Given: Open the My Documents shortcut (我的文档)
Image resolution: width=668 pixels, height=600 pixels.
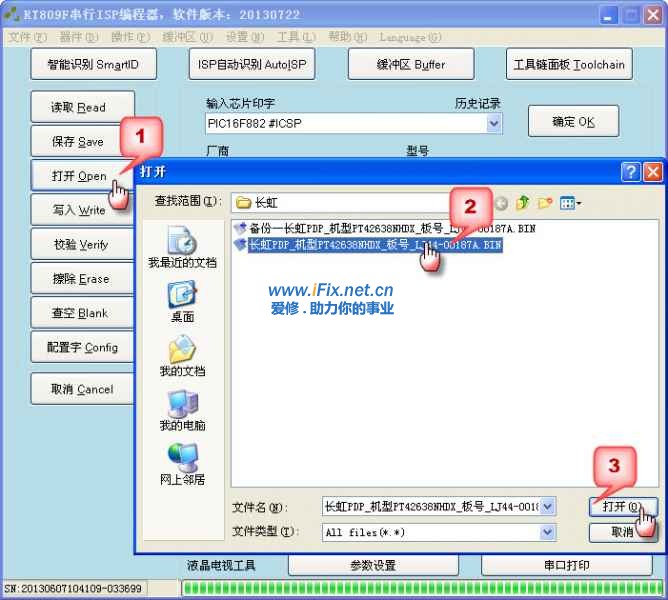Looking at the screenshot, I should 182,354.
